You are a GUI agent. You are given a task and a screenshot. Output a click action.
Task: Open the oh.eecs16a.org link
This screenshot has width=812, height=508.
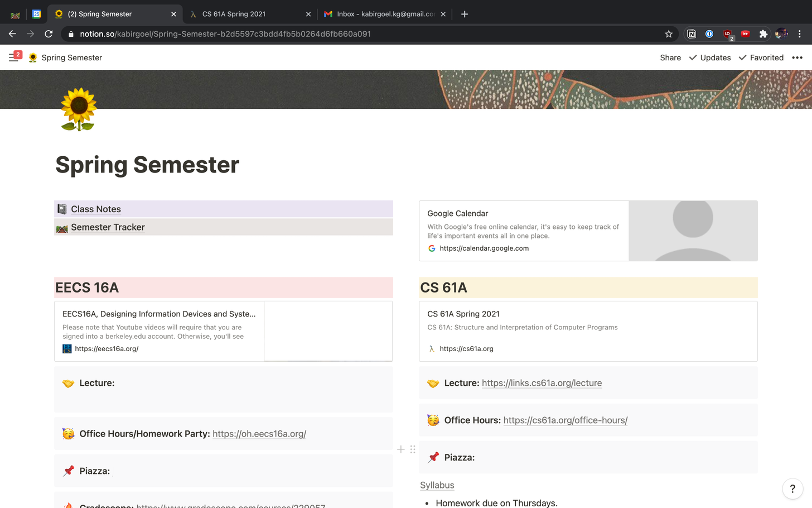(259, 434)
